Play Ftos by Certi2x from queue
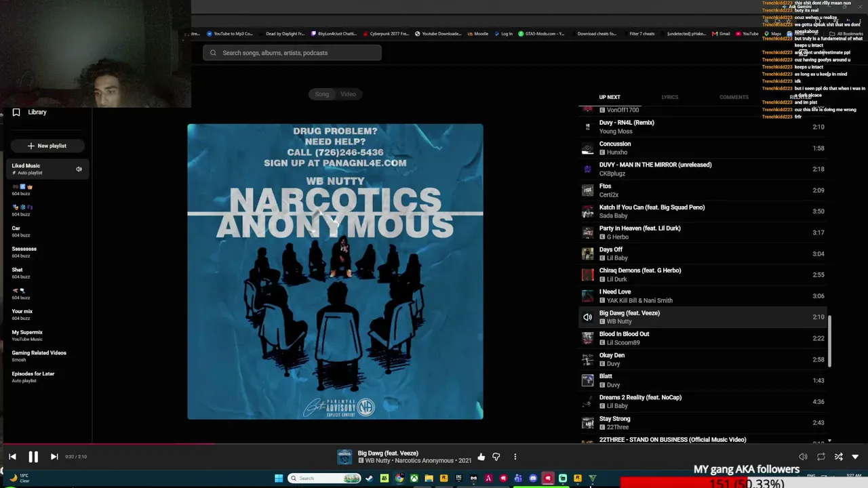Image resolution: width=868 pixels, height=488 pixels. pyautogui.click(x=703, y=190)
